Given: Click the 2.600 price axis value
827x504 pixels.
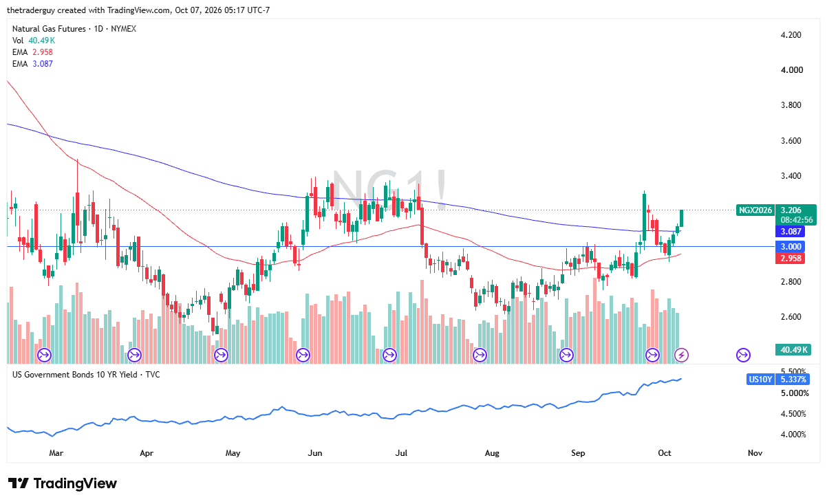Looking at the screenshot, I should (x=791, y=317).
